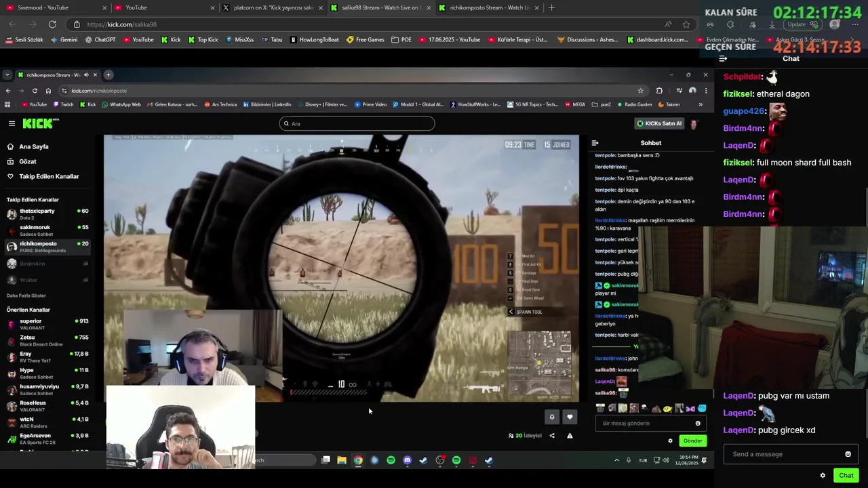Open husamviyuviyu recommended channel

pos(47,390)
